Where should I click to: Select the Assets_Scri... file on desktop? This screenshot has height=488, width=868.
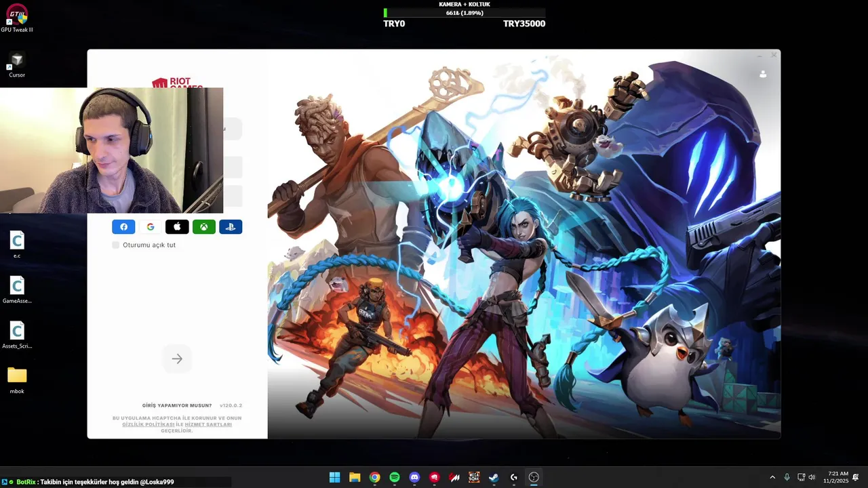pos(17,335)
